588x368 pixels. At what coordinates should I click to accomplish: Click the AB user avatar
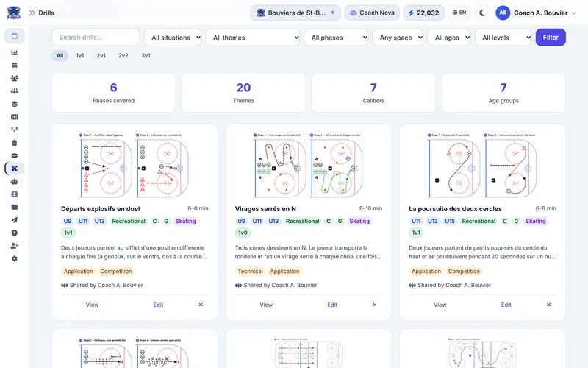click(x=503, y=13)
